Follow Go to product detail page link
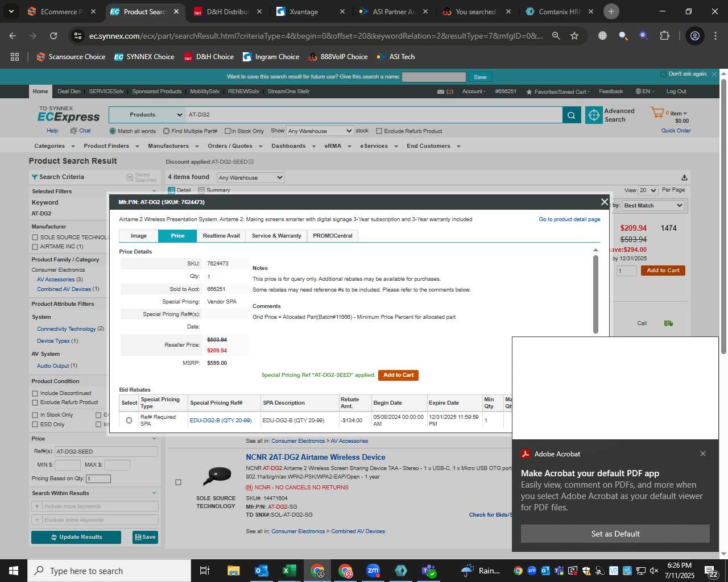Viewport: 728px width, 582px height. [x=569, y=219]
